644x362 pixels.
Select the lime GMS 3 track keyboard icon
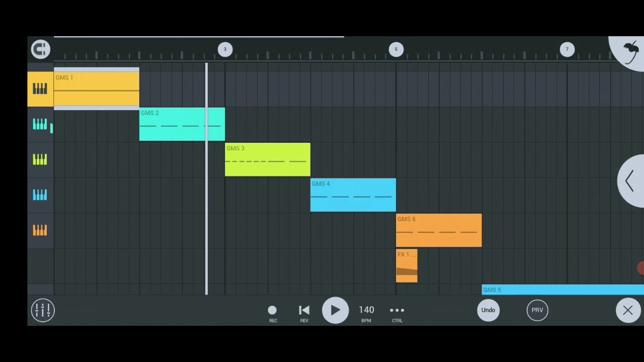pyautogui.click(x=40, y=159)
